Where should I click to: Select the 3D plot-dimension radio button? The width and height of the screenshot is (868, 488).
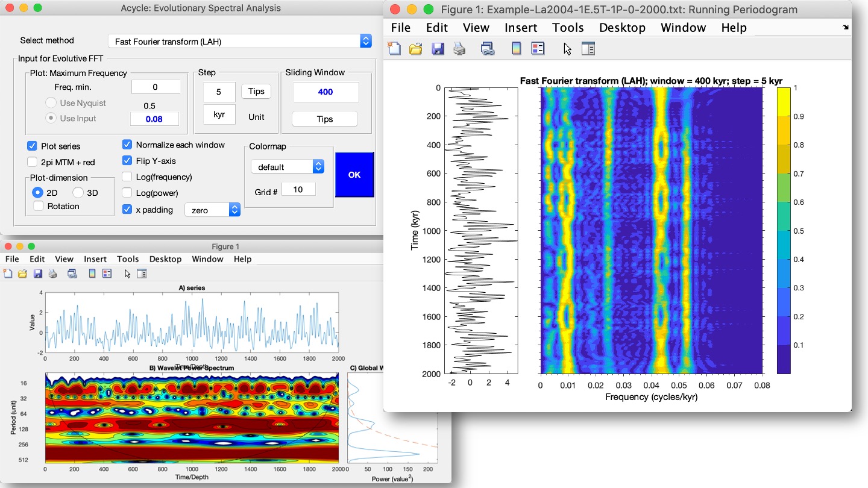click(78, 193)
